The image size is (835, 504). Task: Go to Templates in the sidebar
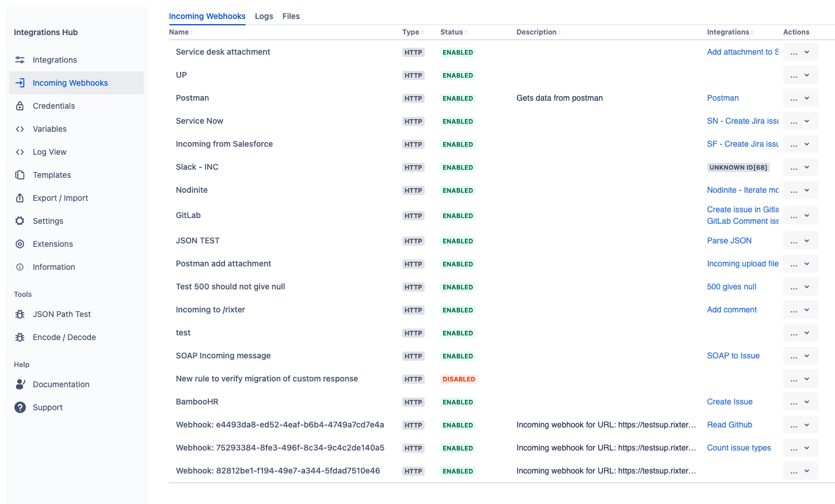coord(77,175)
